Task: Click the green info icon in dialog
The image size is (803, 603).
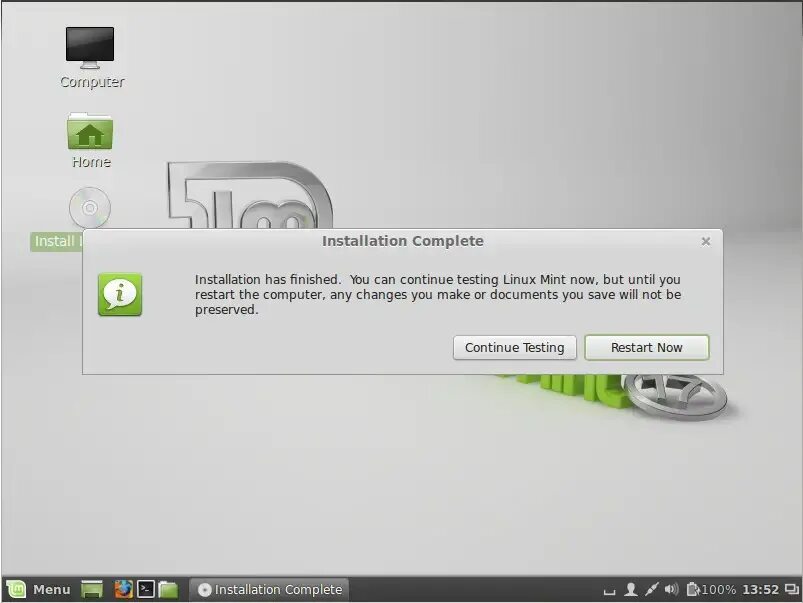Action: tap(120, 295)
